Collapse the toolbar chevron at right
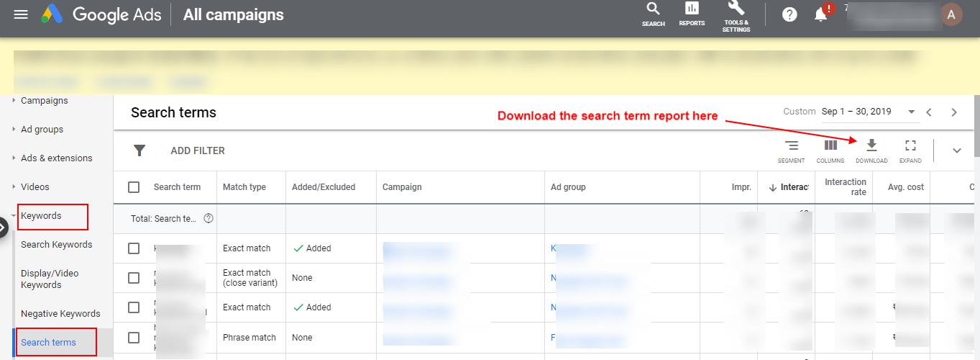This screenshot has width=980, height=360. 956,150
